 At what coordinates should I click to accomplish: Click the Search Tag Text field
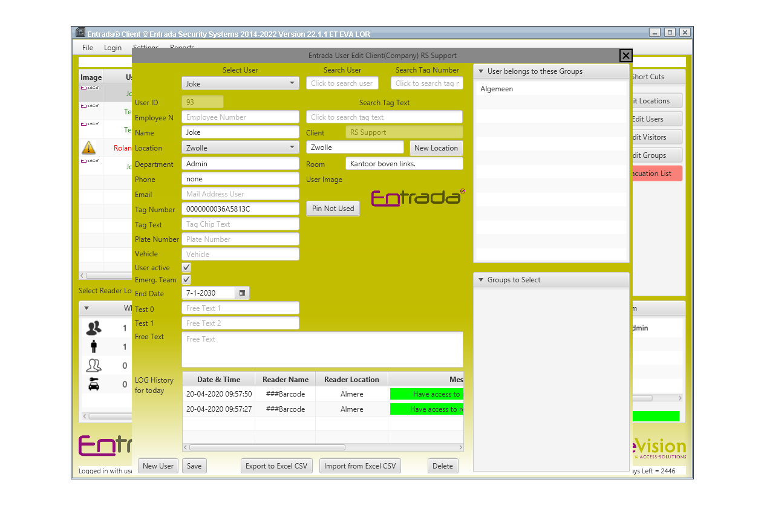click(x=384, y=117)
